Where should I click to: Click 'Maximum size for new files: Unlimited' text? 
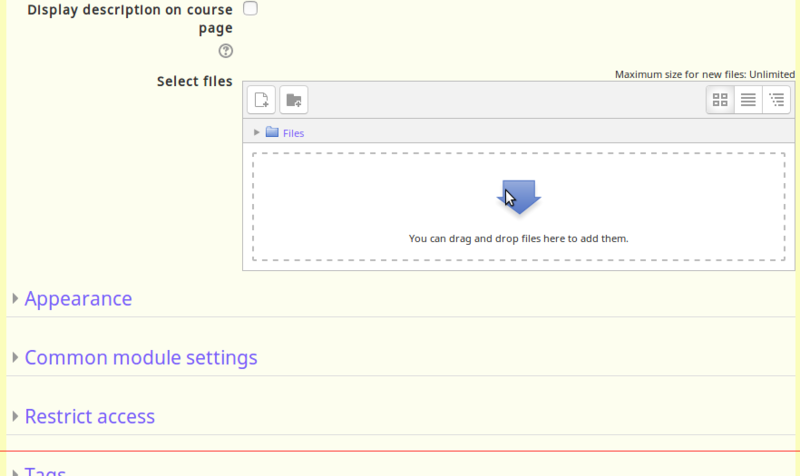point(705,74)
